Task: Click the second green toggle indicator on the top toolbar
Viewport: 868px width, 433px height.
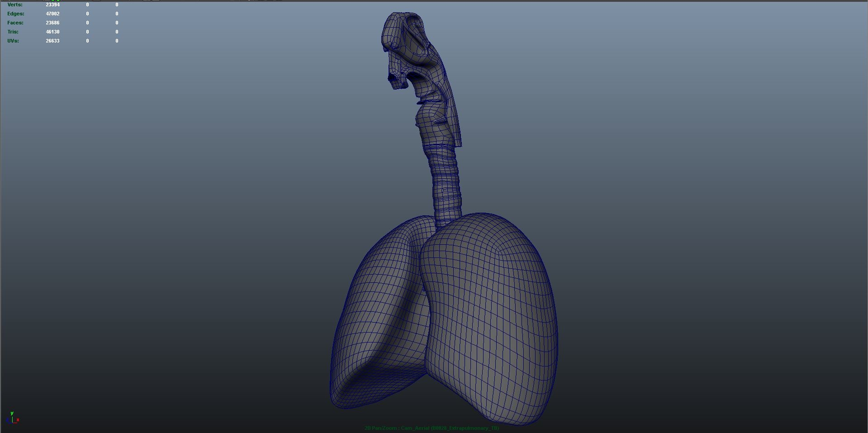Action: pos(58,1)
